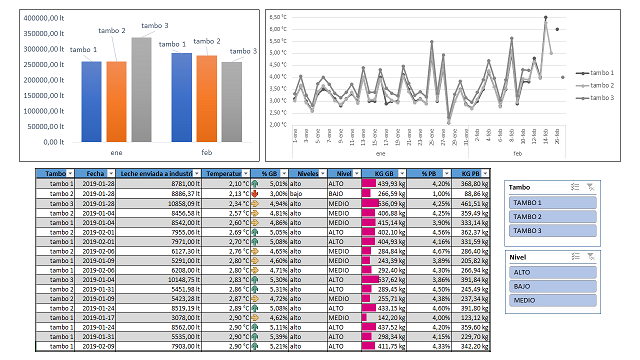Clear the filter on the Tambo slicer
The height and width of the screenshot is (360, 640).
[x=591, y=187]
